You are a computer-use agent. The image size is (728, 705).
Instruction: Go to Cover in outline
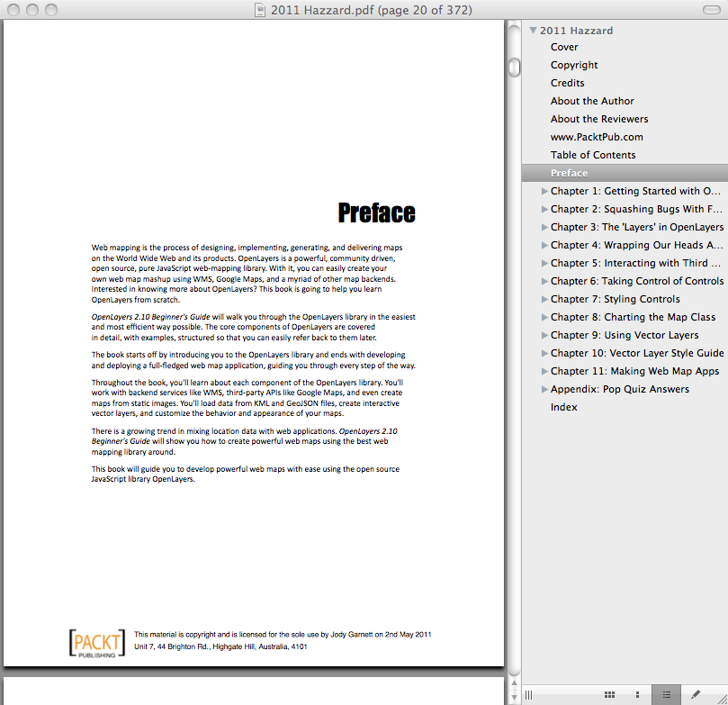pos(564,47)
